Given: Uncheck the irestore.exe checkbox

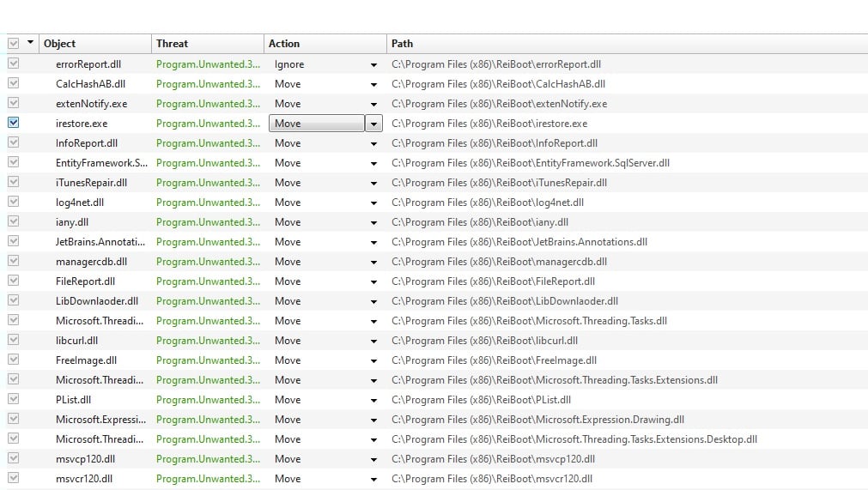Looking at the screenshot, I should 13,123.
